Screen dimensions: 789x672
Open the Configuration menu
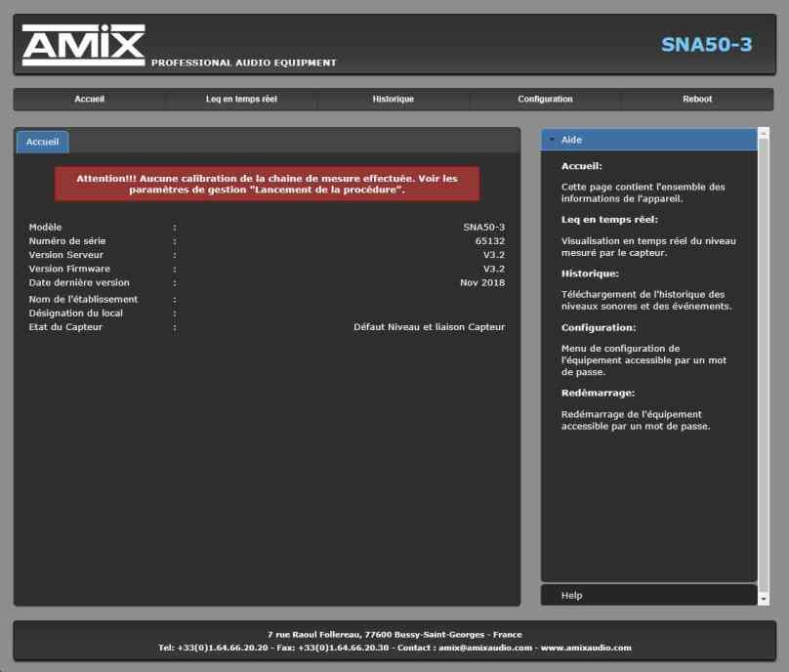click(x=545, y=100)
